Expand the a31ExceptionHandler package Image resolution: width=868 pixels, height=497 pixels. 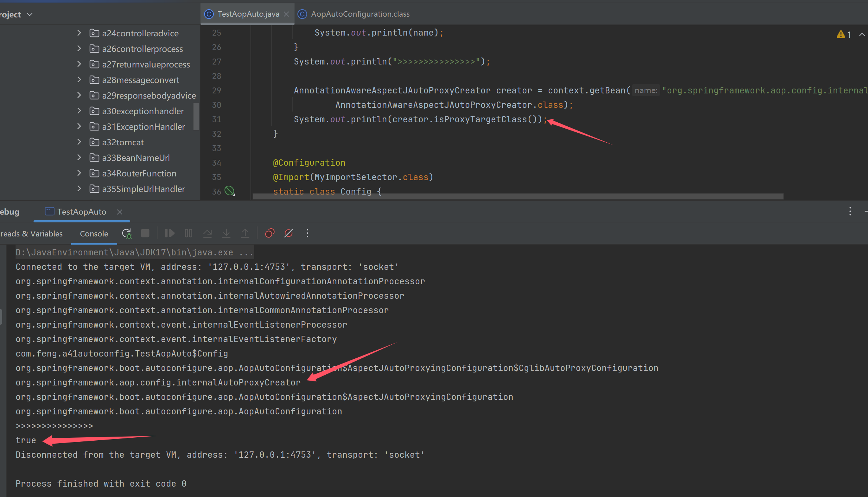[79, 126]
